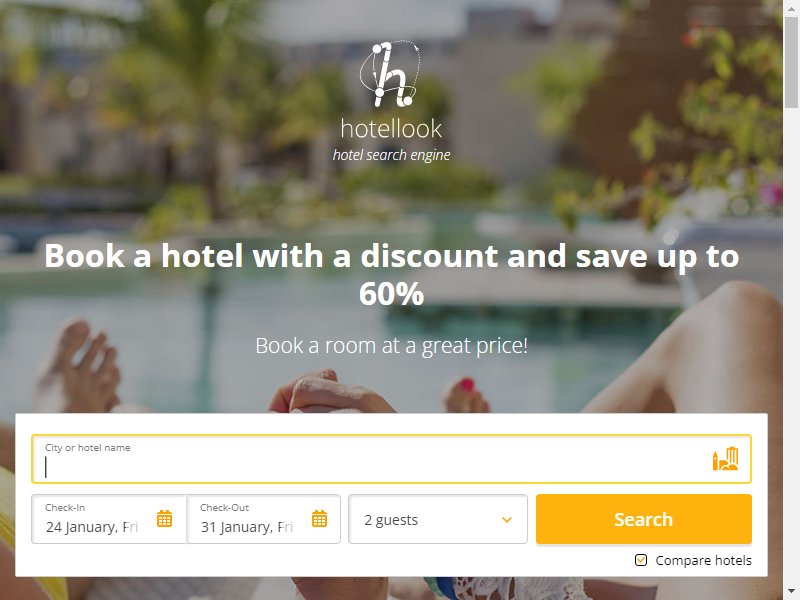Click the 'Book a hotel with a discount' headline
This screenshot has width=800, height=600.
(391, 274)
